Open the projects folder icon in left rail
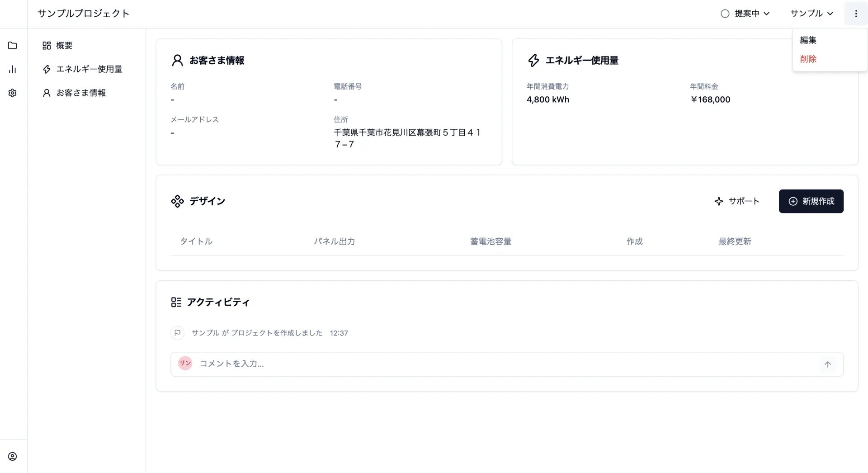Screen dimensions: 868x473 point(13,45)
